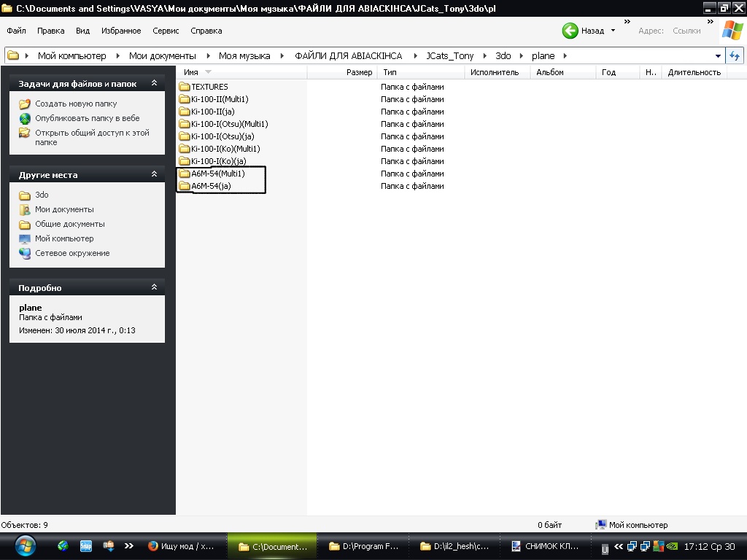Image resolution: width=747 pixels, height=560 pixels.
Task: Select Ki-100-II(Multi1) folder icon
Action: (x=185, y=99)
